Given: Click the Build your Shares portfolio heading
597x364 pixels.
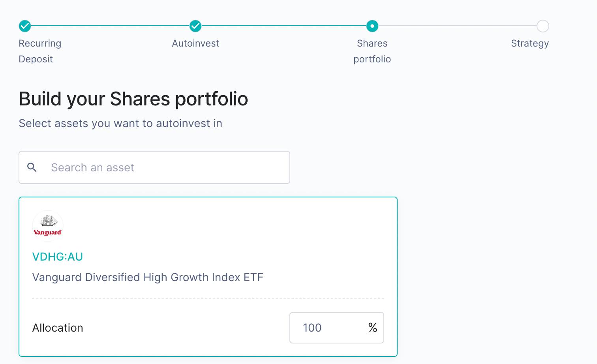Looking at the screenshot, I should click(133, 99).
